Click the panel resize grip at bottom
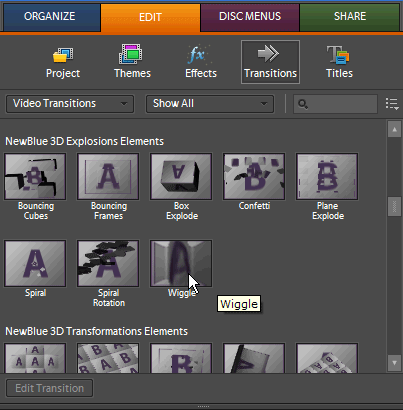The height and width of the screenshot is (410, 403). [x=203, y=407]
